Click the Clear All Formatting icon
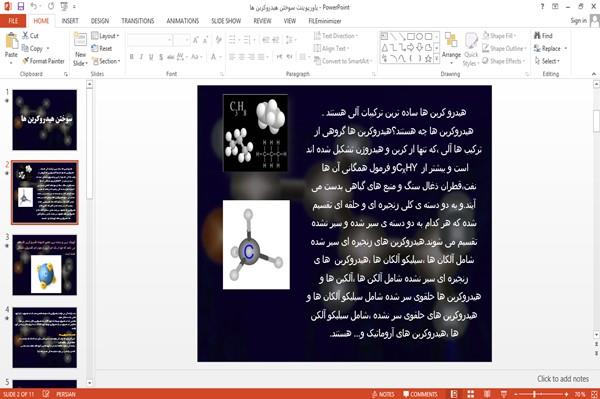The image size is (600, 399). click(x=218, y=39)
